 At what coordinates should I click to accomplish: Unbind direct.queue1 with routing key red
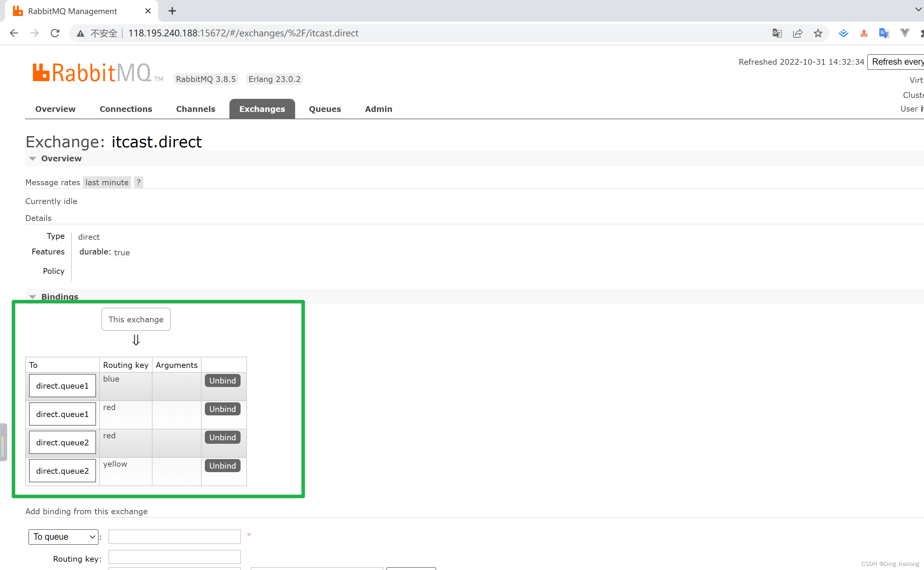point(223,409)
